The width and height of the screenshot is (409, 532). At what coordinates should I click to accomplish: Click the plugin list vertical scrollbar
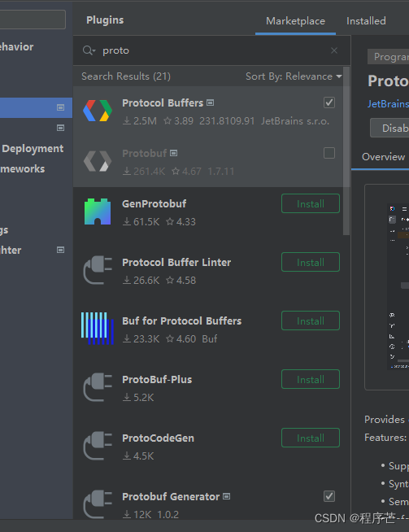click(346, 151)
